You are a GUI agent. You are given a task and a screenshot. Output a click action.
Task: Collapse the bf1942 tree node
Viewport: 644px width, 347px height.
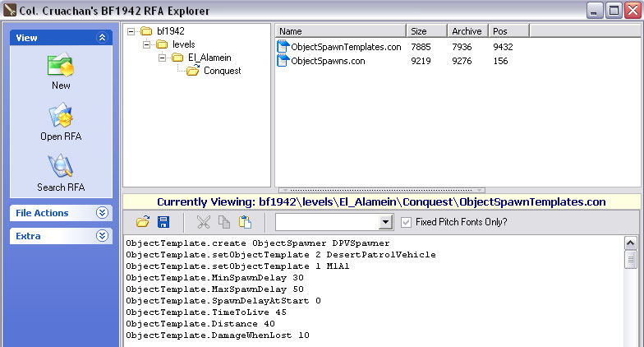tap(131, 31)
